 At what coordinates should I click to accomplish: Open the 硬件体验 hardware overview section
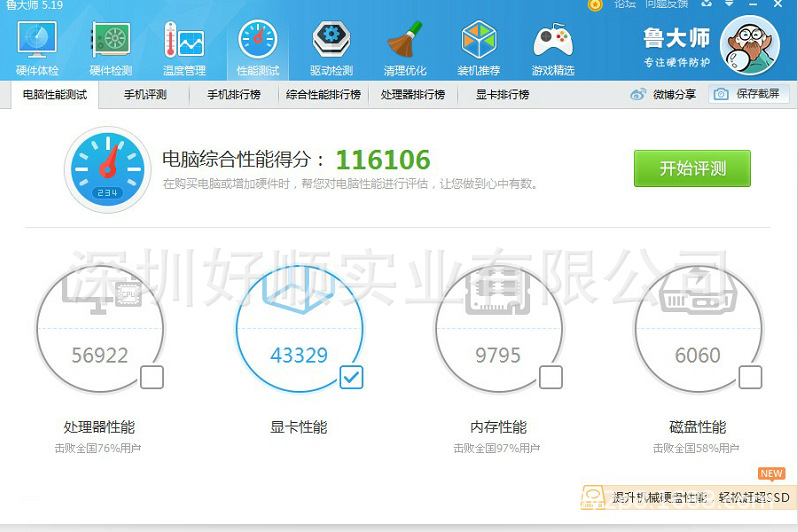tap(37, 49)
